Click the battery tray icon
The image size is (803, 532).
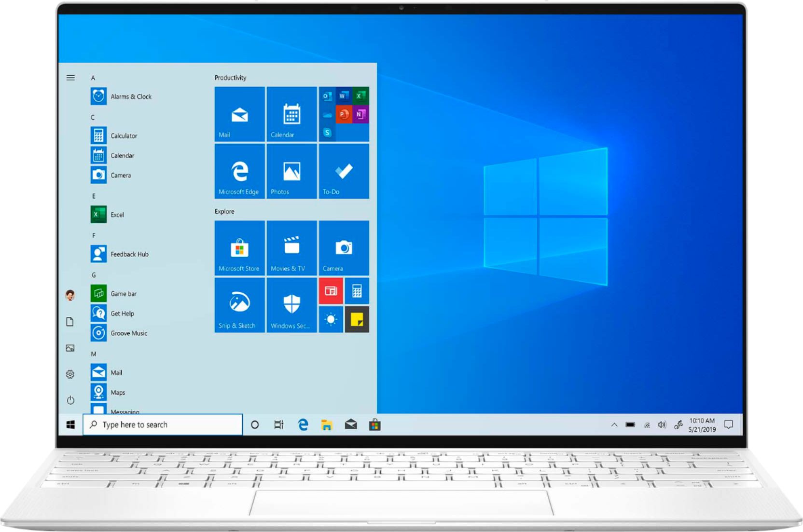click(630, 425)
